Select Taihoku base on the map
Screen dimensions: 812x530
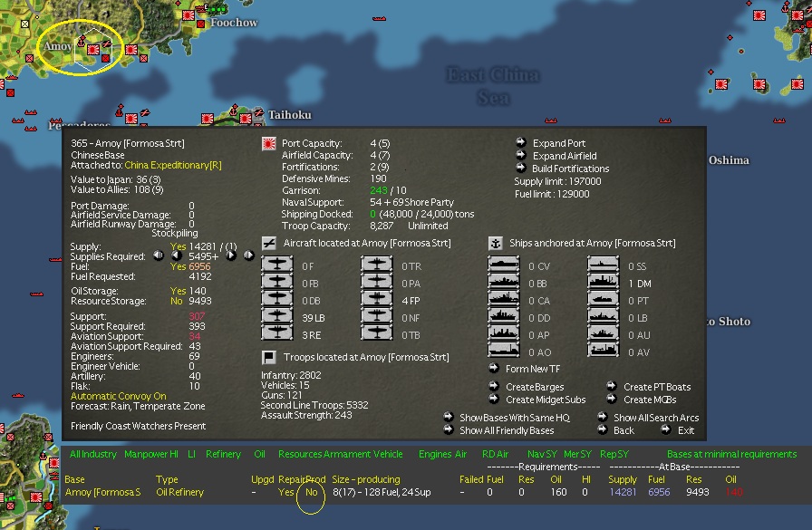point(246,119)
